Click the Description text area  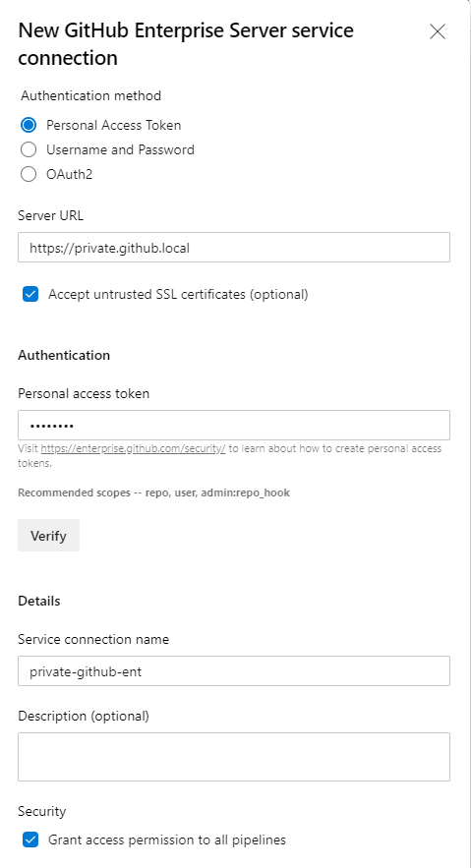point(234,757)
